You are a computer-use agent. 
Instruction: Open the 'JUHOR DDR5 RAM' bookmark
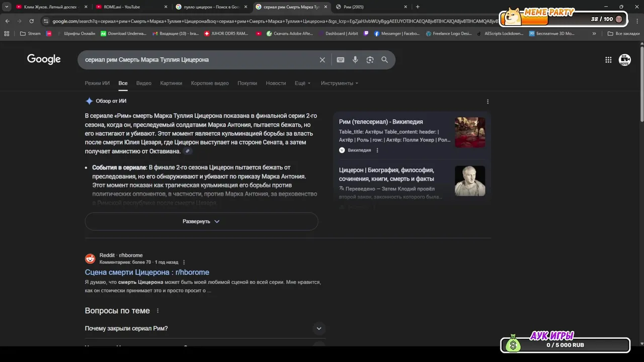click(227, 34)
